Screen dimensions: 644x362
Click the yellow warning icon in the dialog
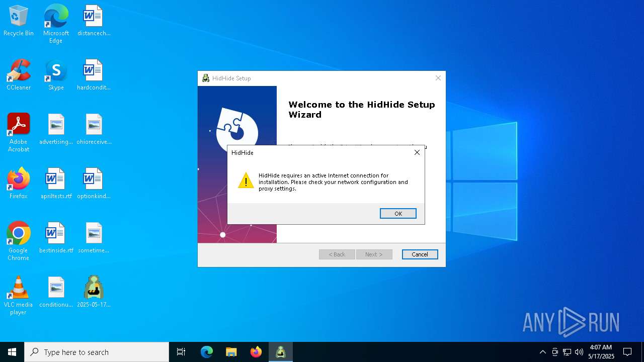click(x=246, y=180)
